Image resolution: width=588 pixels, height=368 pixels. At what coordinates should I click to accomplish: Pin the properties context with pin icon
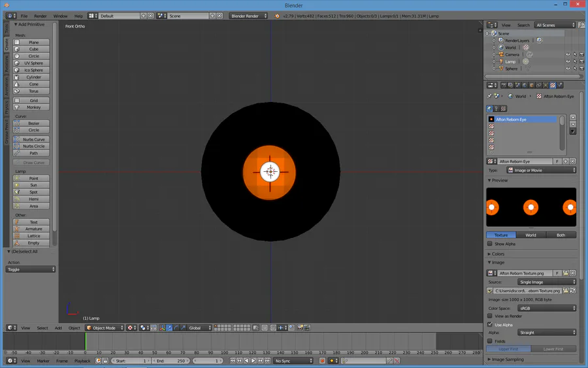pos(489,96)
